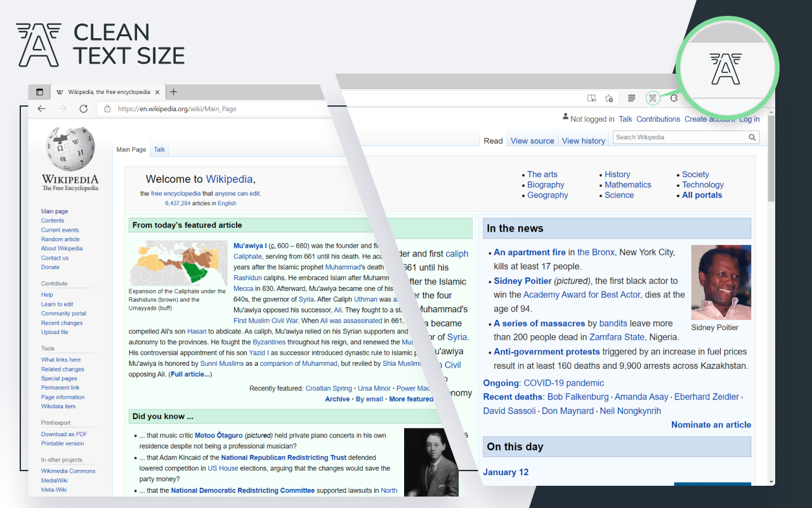Image resolution: width=812 pixels, height=508 pixels.
Task: Open the Biography portal link
Action: pos(546,185)
